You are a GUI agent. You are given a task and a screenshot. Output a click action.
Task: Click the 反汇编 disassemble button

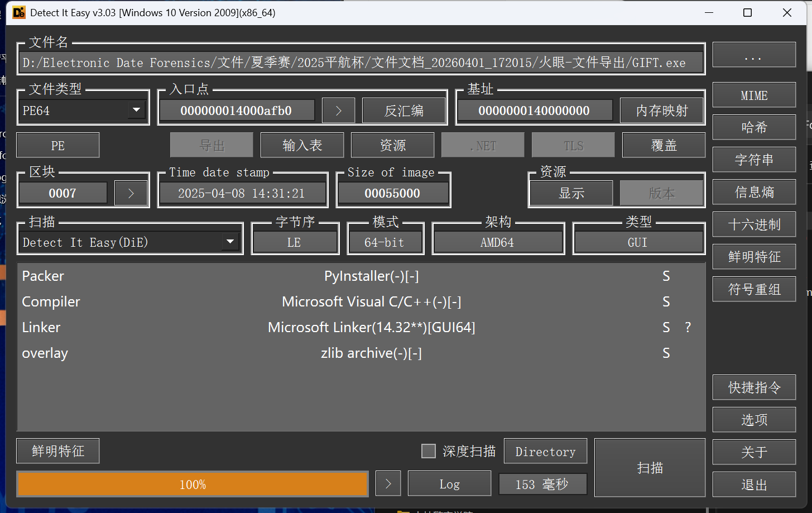[404, 111]
